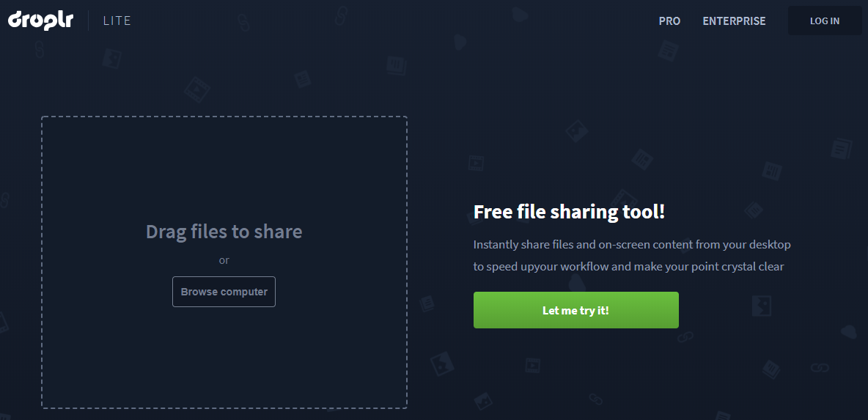Viewport: 868px width, 420px height.
Task: Click the document icon below the PRO link
Action: 668,51
